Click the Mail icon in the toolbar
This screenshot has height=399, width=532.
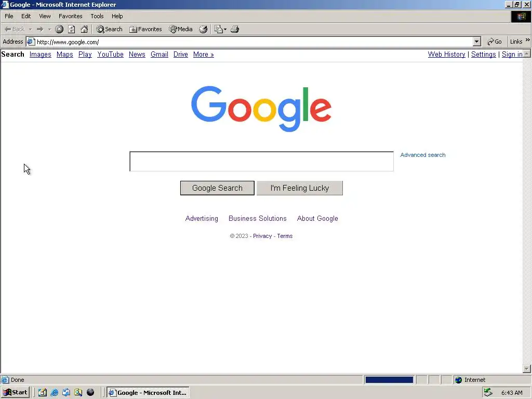pyautogui.click(x=218, y=29)
